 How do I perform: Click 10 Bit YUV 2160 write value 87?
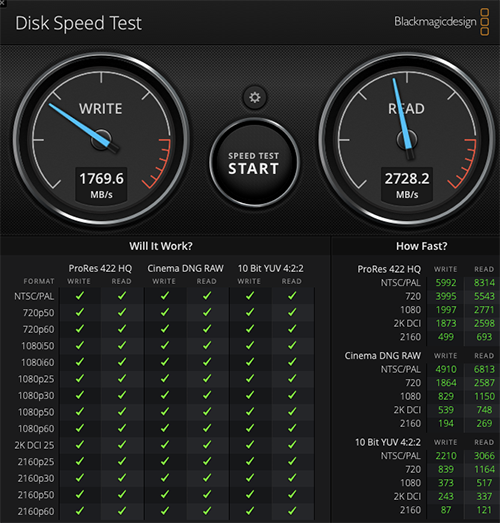446,510
